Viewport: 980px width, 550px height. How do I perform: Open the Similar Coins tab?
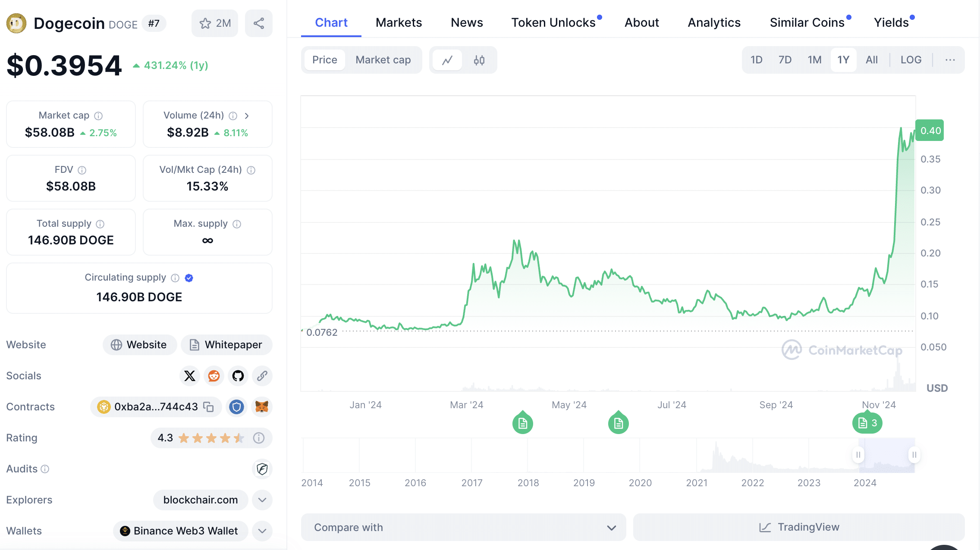click(807, 22)
